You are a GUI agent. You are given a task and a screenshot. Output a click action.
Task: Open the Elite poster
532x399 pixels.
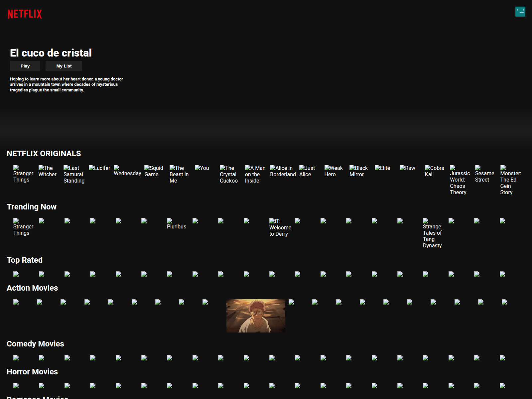[x=382, y=168]
